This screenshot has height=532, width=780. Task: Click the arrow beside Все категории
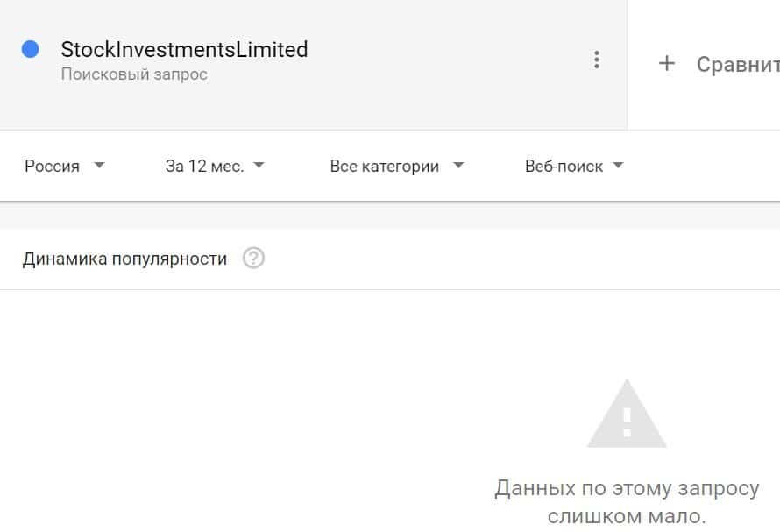point(458,166)
